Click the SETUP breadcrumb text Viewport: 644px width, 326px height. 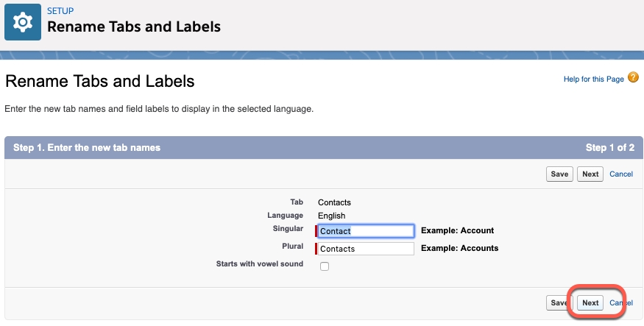[x=60, y=11]
